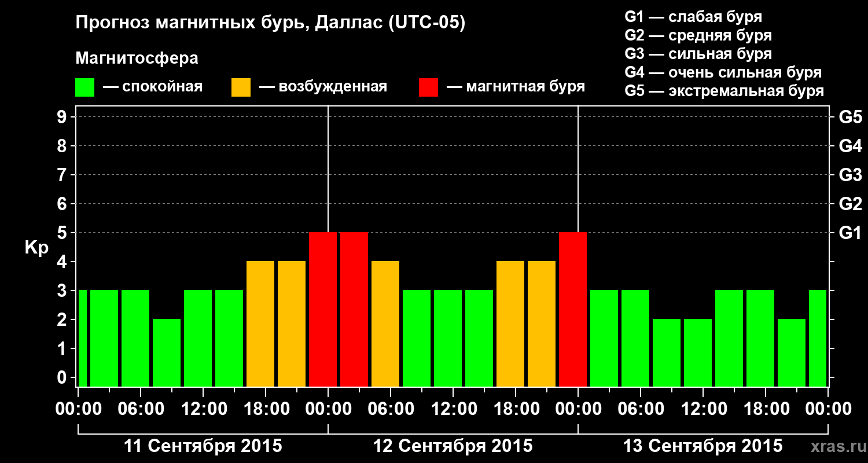Select the chart title 'Прогноз магнитных бурь, Даллас (UTC-05)'
Screen dimensions: 868x463
tap(270, 24)
